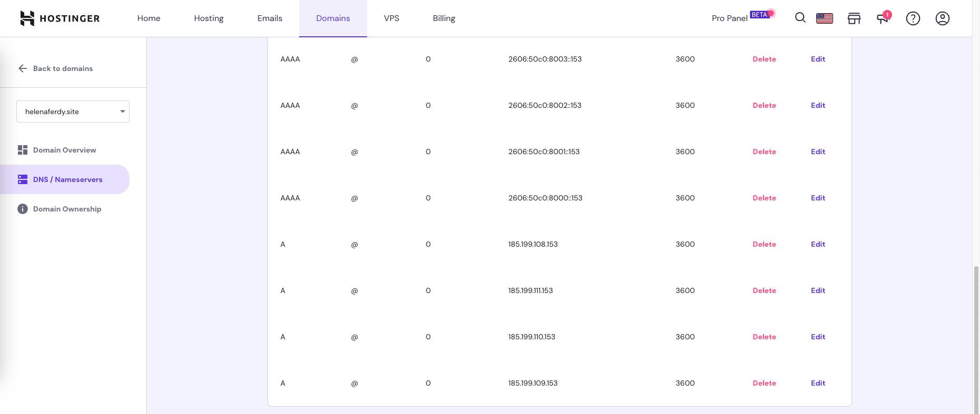View notifications megaphone icon
This screenshot has height=414, width=980.
tap(883, 18)
